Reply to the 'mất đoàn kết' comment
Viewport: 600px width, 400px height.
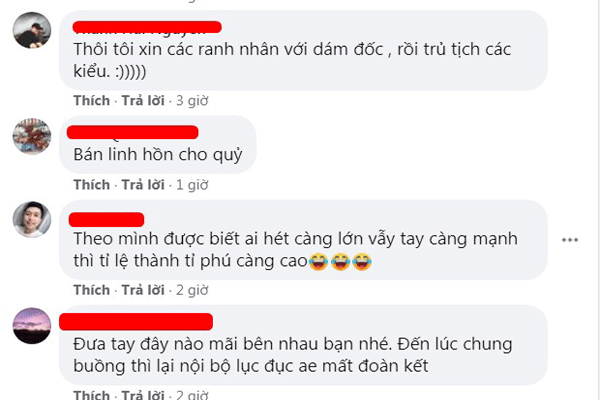pyautogui.click(x=143, y=395)
